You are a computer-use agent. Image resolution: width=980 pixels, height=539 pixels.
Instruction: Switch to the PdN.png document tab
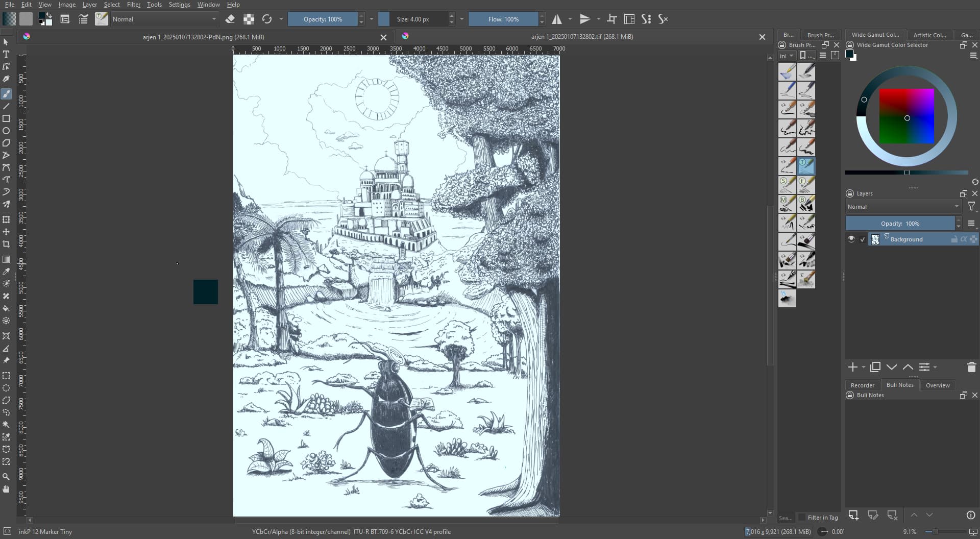[x=203, y=37]
